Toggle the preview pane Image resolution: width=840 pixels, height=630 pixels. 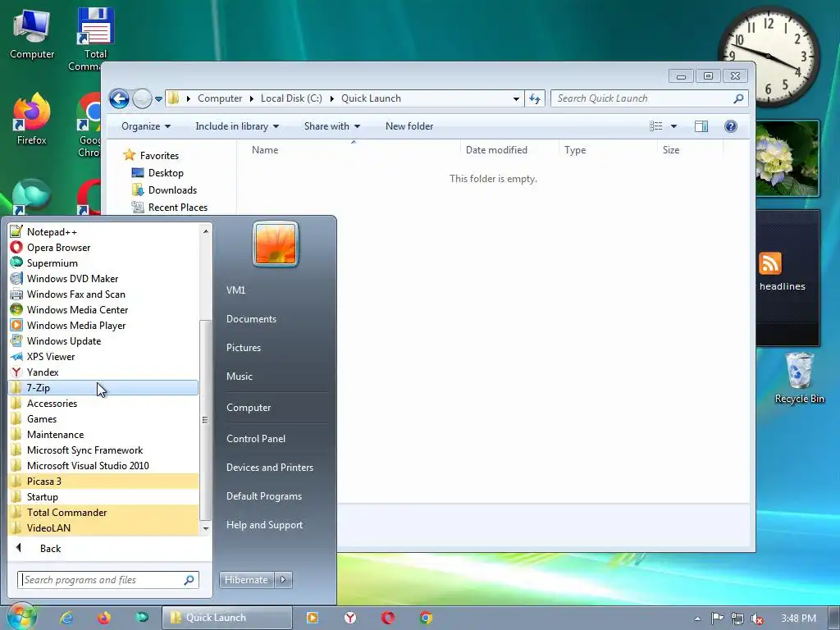click(701, 126)
